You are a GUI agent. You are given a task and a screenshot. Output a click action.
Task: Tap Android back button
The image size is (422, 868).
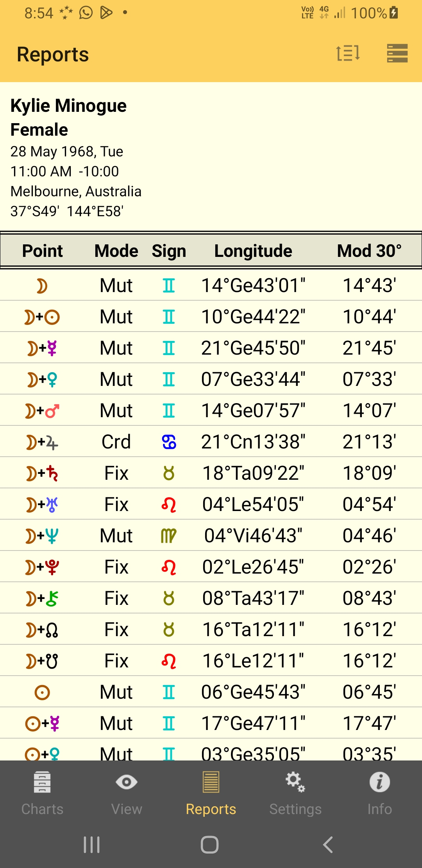(x=328, y=845)
